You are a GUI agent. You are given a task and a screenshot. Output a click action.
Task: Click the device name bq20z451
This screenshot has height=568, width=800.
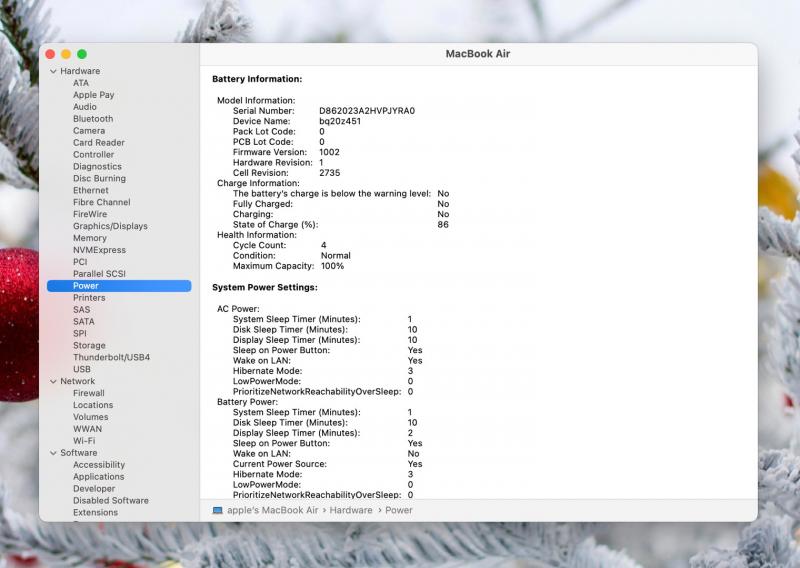pos(340,121)
